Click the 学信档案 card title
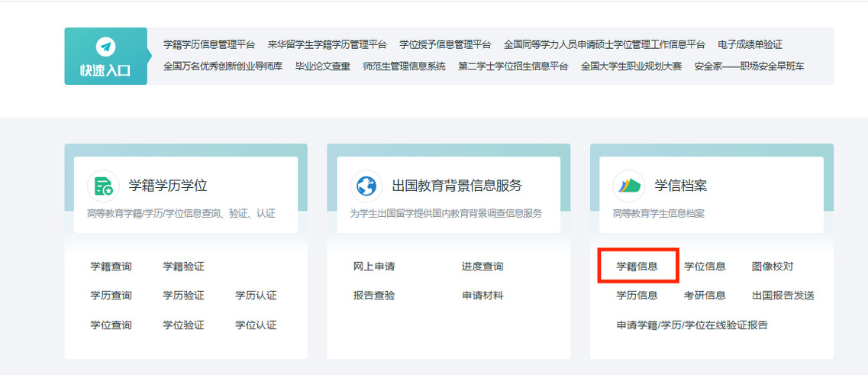 point(681,186)
